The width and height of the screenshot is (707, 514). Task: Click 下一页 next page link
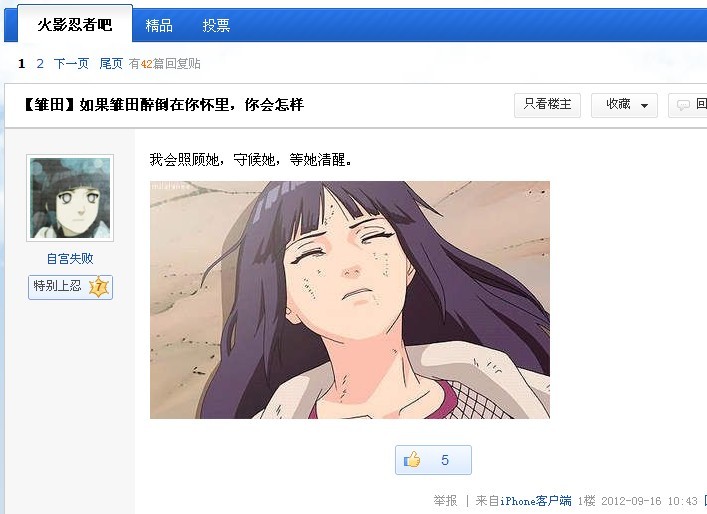point(71,64)
